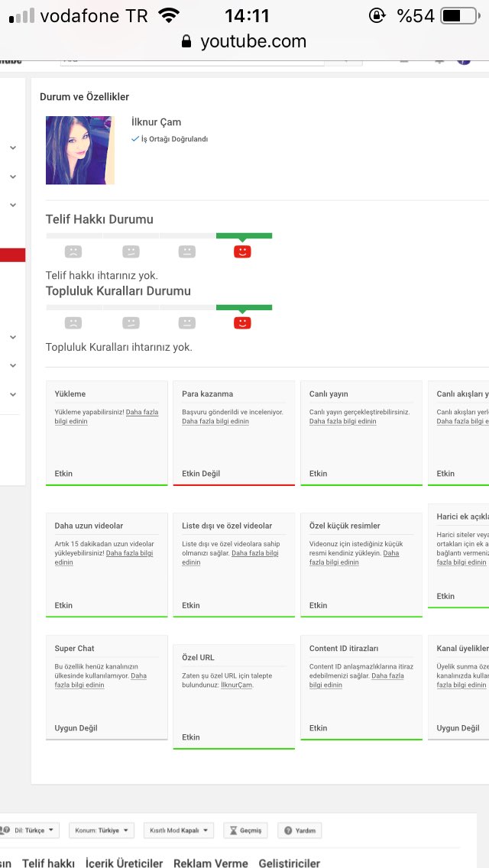Click the question mark icon on Yardım button
This screenshot has height=868, width=489.
288,831
